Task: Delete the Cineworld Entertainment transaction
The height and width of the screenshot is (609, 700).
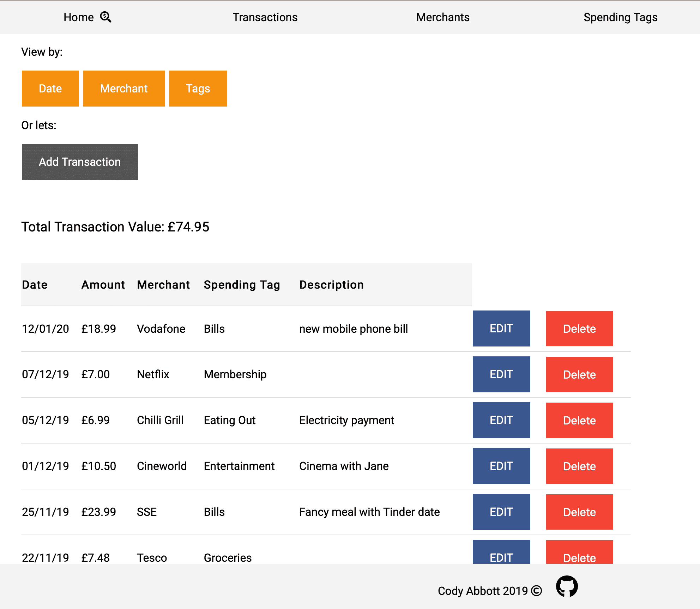Action: 579,466
